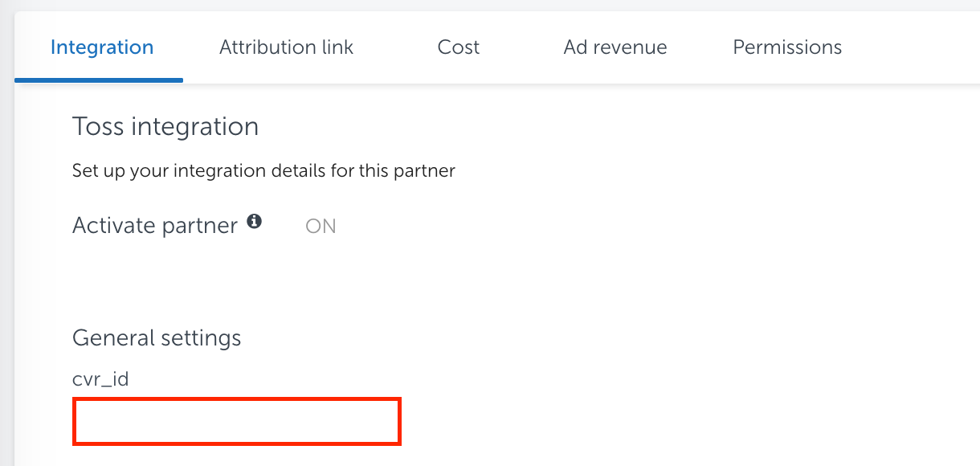Click the cvr_id field label

(x=100, y=379)
